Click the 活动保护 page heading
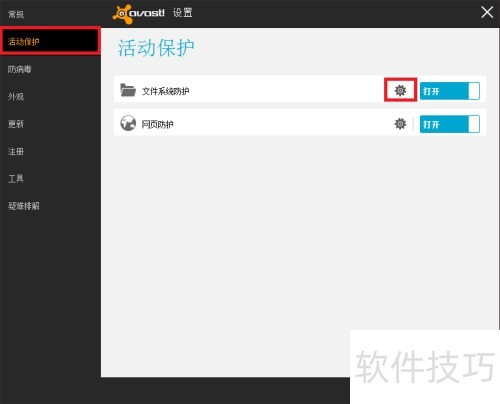The height and width of the screenshot is (404, 500). click(156, 48)
